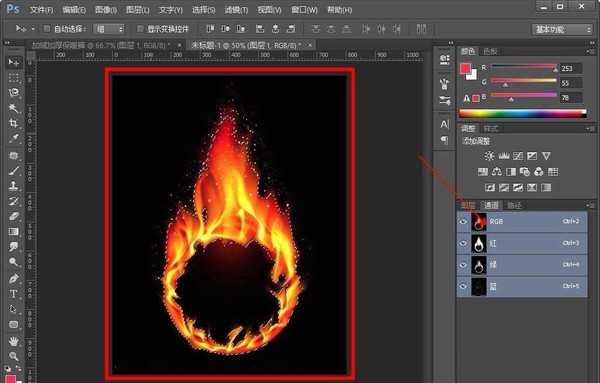Add a Brightness/Contrast adjustment
The height and width of the screenshot is (383, 600).
point(489,156)
